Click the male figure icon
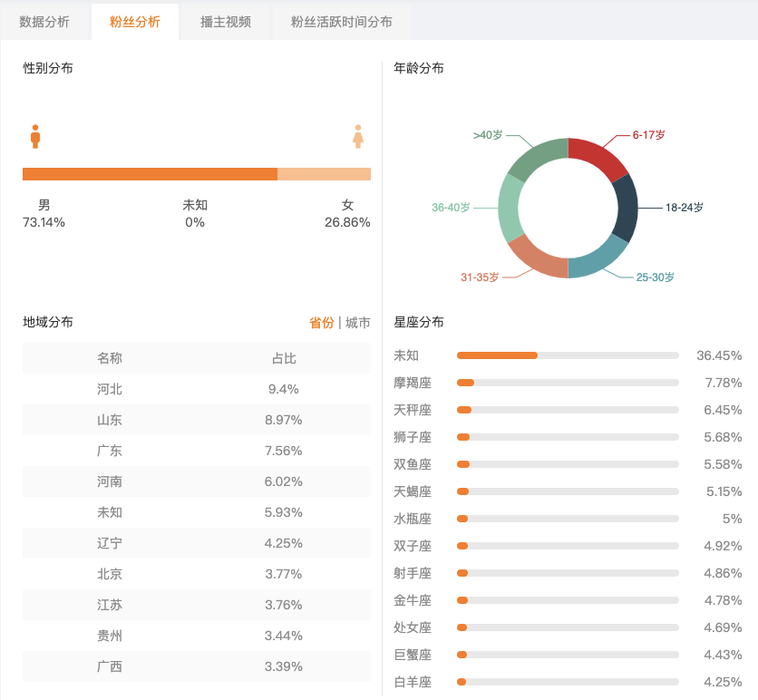Image resolution: width=758 pixels, height=700 pixels. 35,137
